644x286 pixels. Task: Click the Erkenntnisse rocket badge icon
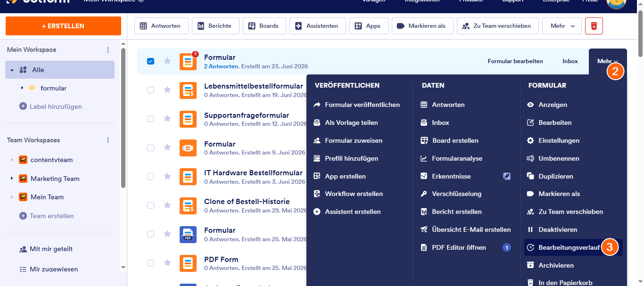[507, 176]
